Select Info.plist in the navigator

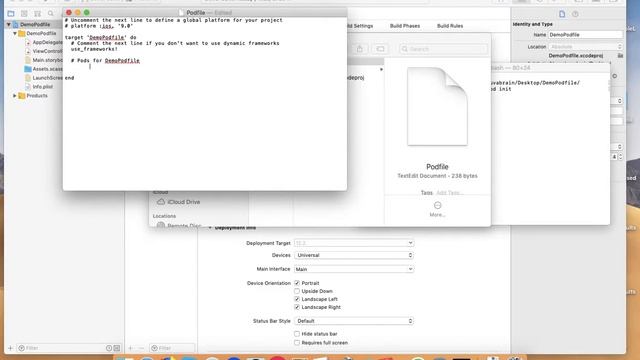[39, 87]
